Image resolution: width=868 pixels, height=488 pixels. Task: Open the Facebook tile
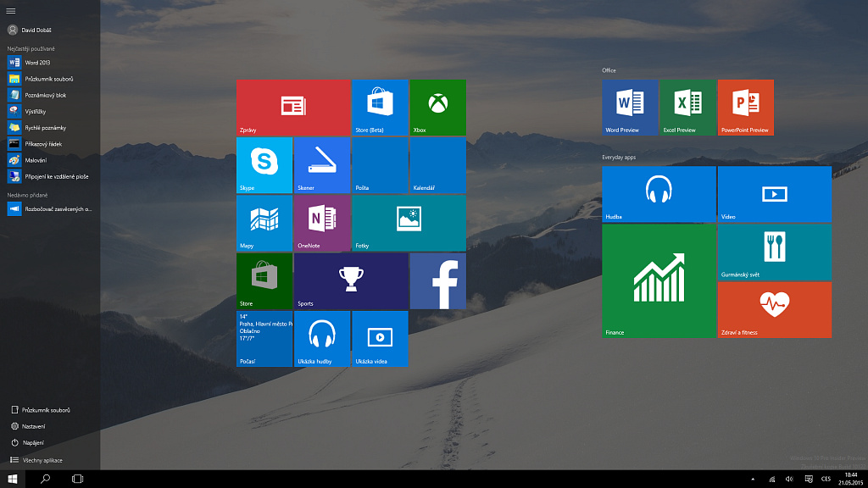pos(438,281)
